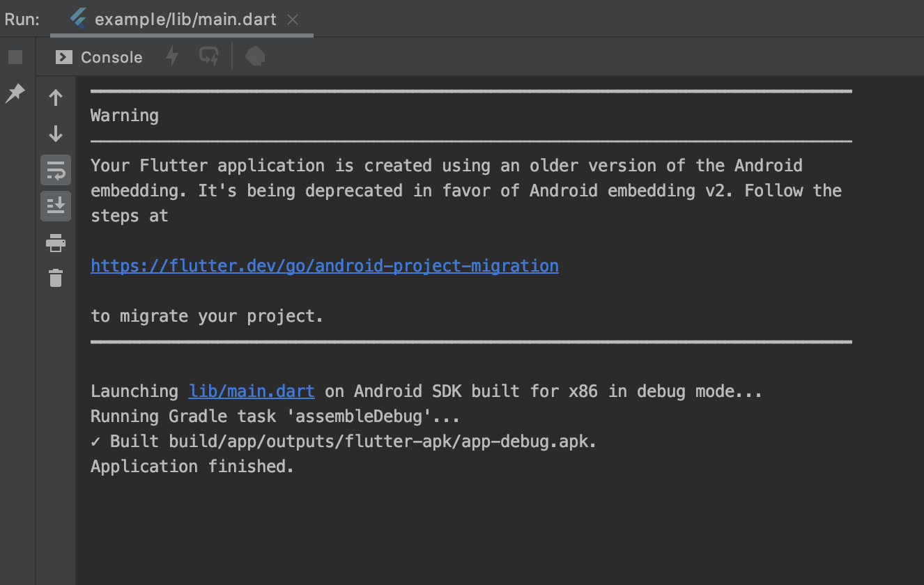This screenshot has width=924, height=585.
Task: Click the Flutter logo on the run tab
Action: click(x=78, y=19)
